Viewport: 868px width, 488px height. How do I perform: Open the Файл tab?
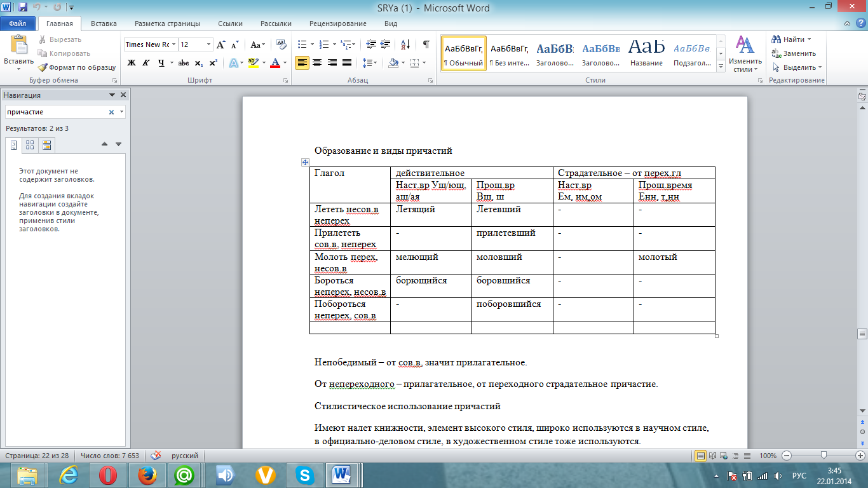click(x=18, y=24)
